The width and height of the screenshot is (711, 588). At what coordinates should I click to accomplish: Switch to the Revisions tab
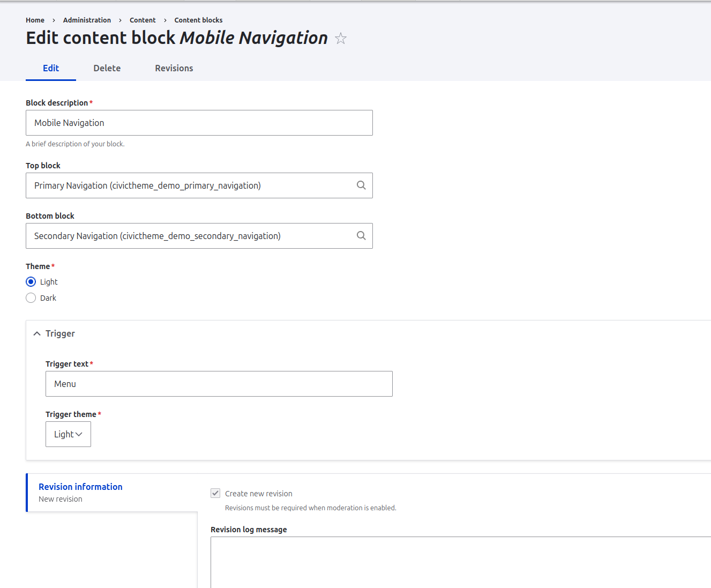point(174,68)
